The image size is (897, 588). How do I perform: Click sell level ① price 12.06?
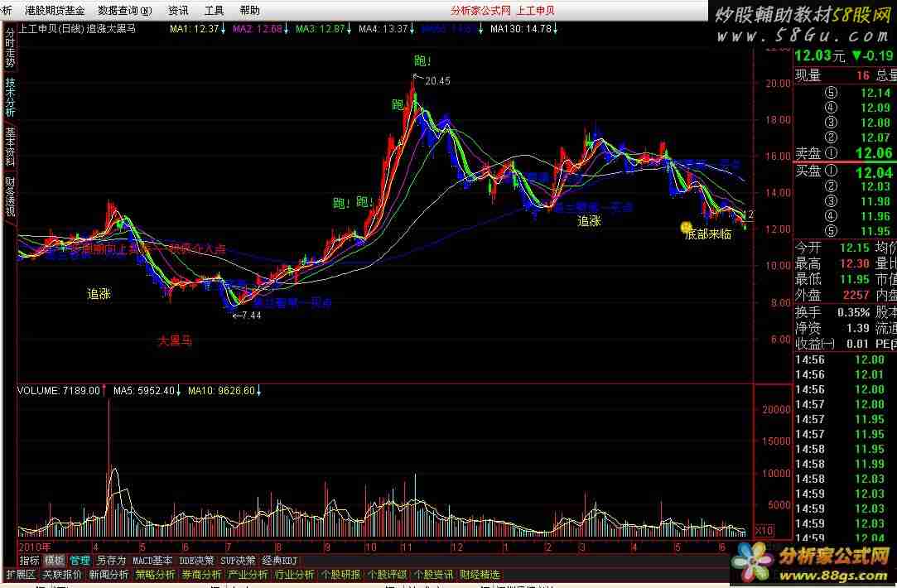click(x=874, y=152)
